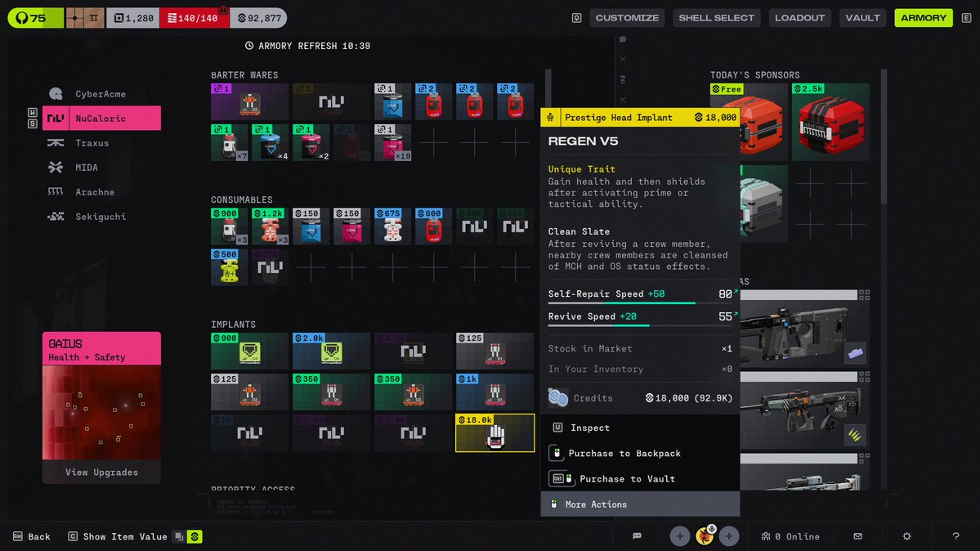Click the Arachne faction logo icon

point(56,192)
